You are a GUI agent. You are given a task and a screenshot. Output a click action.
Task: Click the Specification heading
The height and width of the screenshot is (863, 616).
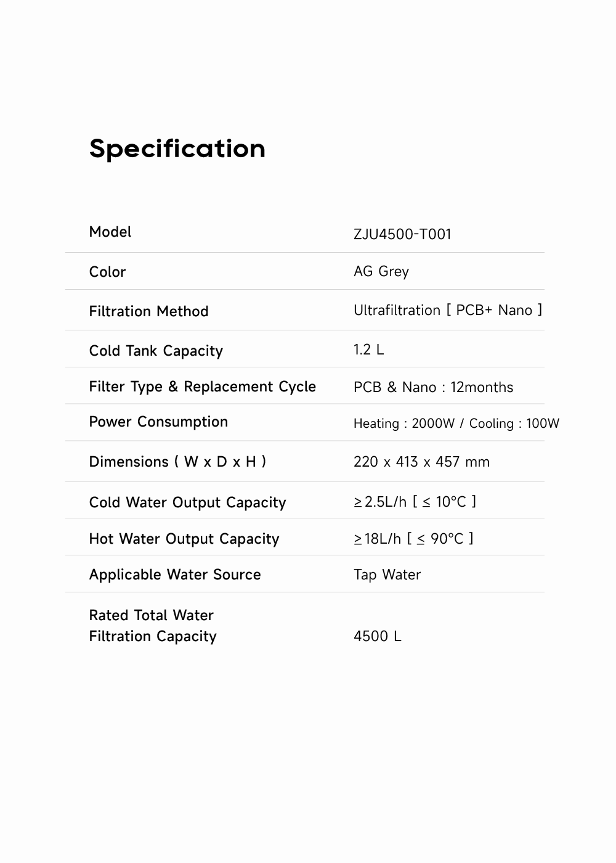click(177, 149)
